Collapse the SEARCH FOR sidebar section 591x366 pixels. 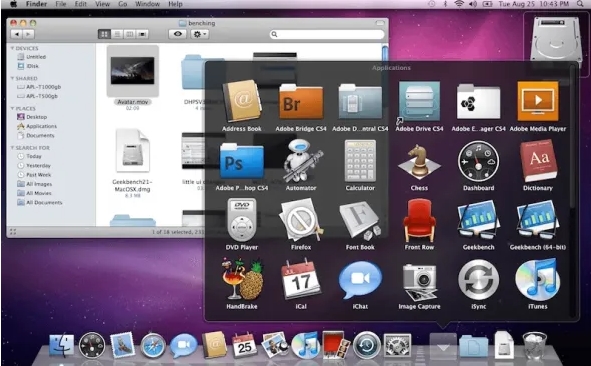12,148
